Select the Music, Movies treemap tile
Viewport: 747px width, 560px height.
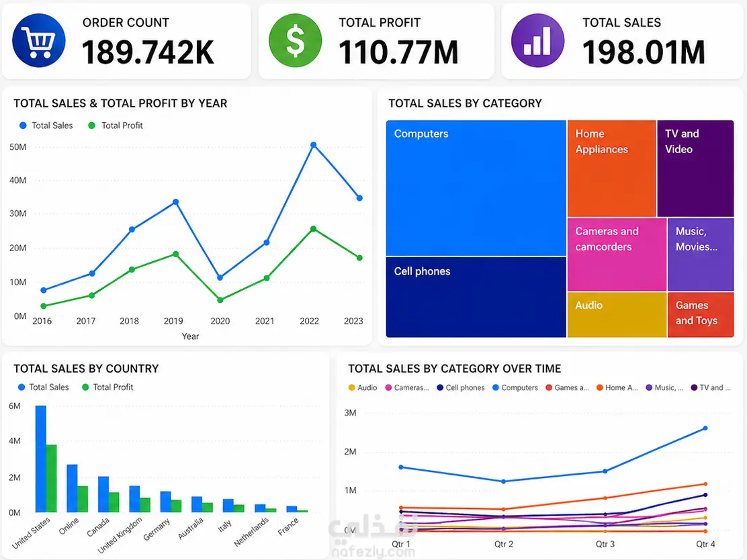click(x=701, y=254)
